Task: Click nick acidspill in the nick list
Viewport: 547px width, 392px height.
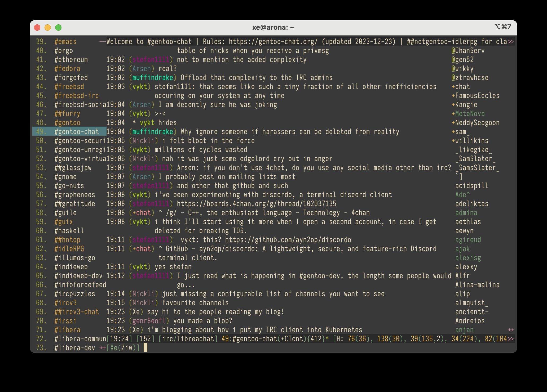Action: click(x=471, y=186)
